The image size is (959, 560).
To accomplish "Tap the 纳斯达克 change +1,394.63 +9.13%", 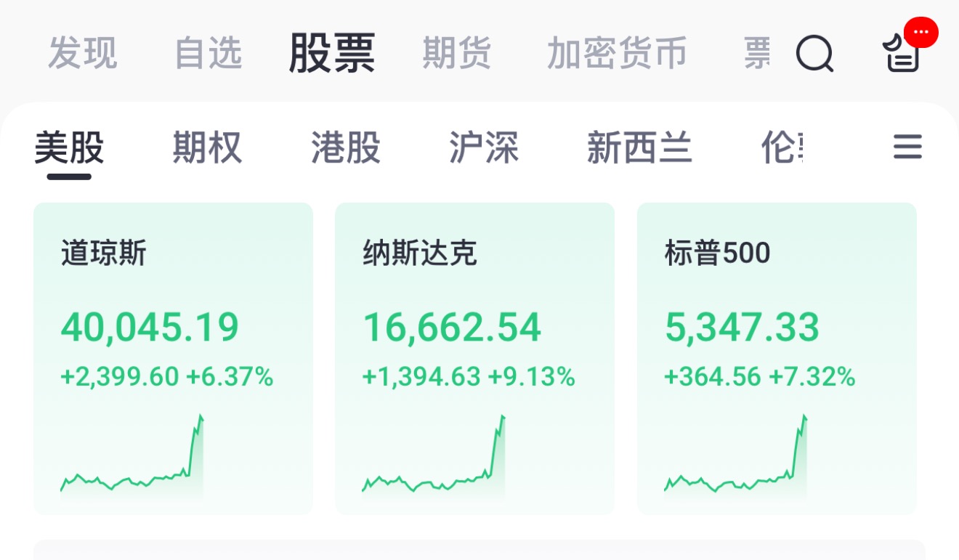I will point(469,377).
